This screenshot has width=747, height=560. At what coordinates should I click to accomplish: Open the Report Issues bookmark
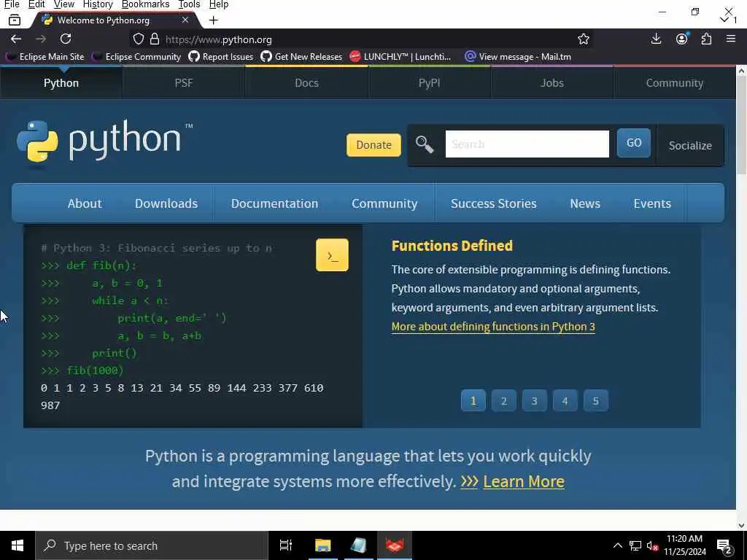click(x=220, y=57)
